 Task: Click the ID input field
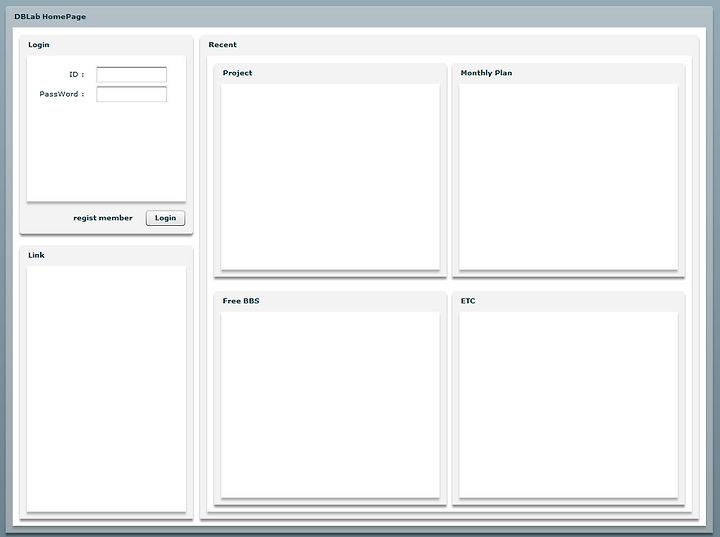point(131,74)
